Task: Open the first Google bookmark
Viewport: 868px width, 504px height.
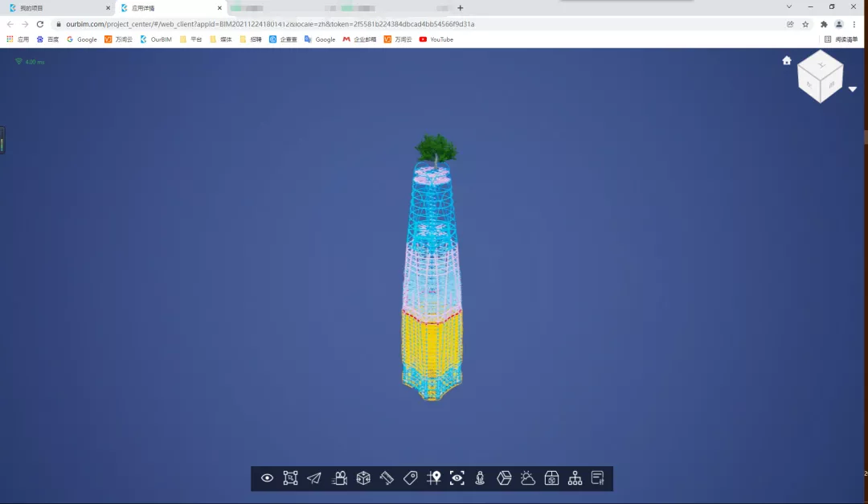Action: (81, 39)
